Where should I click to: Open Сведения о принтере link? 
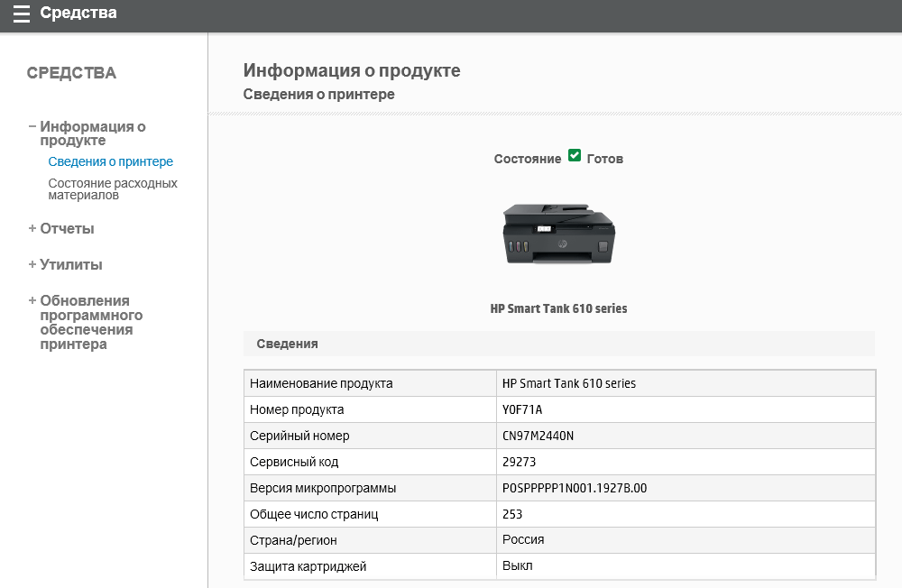pyautogui.click(x=110, y=162)
